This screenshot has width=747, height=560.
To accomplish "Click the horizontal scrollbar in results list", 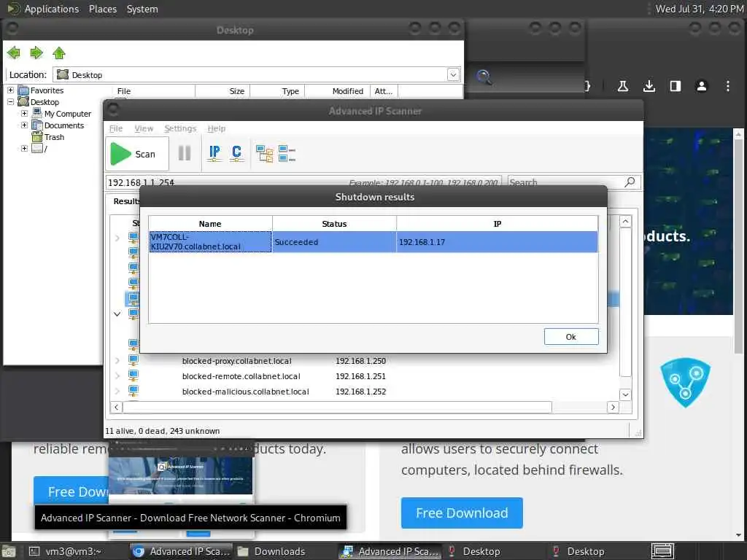I will tap(337, 407).
